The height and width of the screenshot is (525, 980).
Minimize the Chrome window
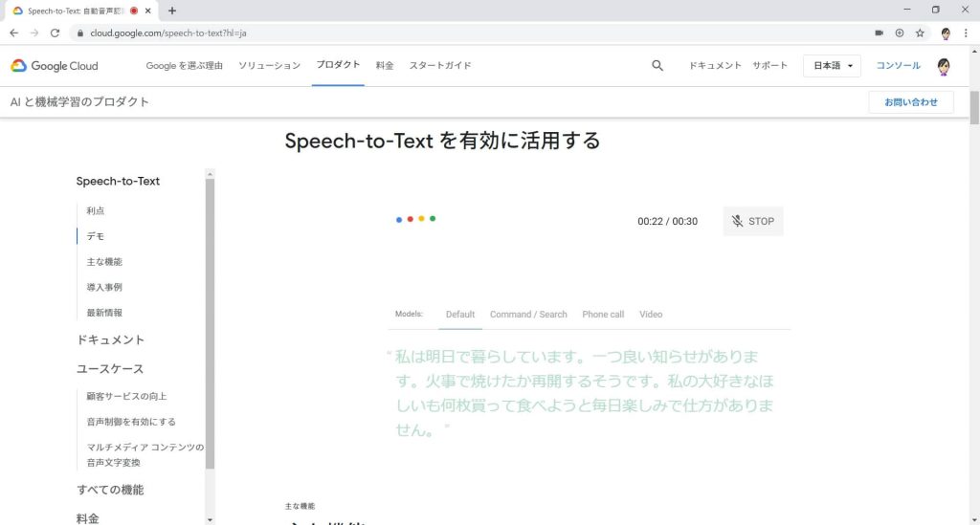(907, 10)
